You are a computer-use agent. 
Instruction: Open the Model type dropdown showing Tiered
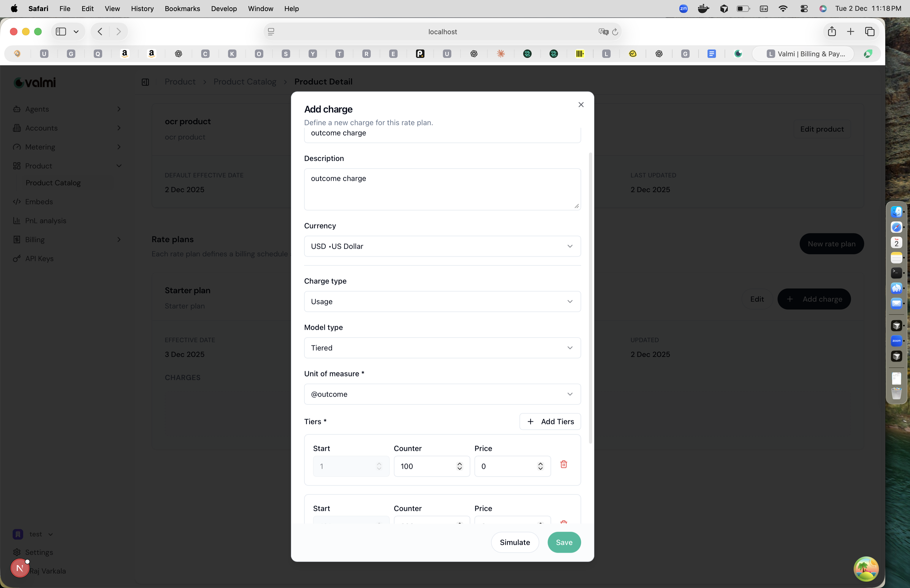(442, 348)
